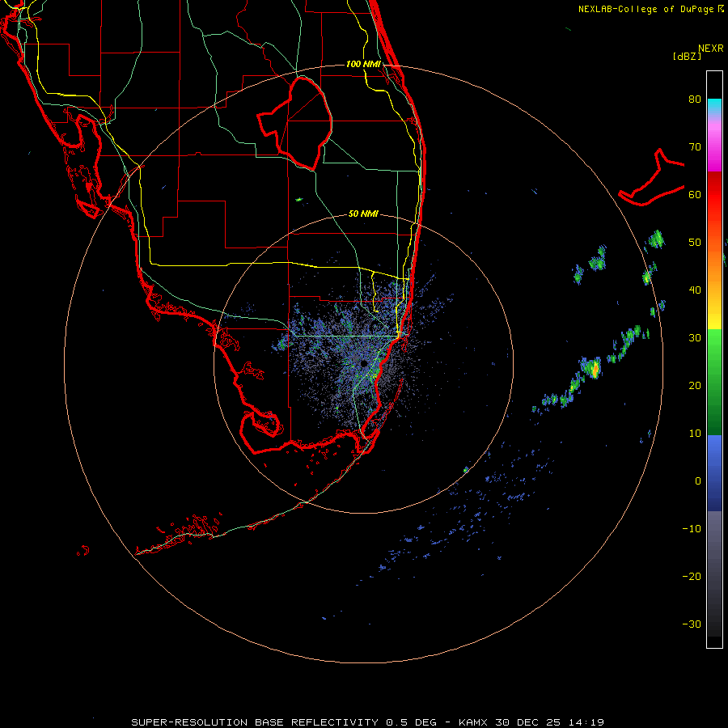Click the Bahamas island outline at right
Viewport: 728px width, 728px height.
coord(652,177)
